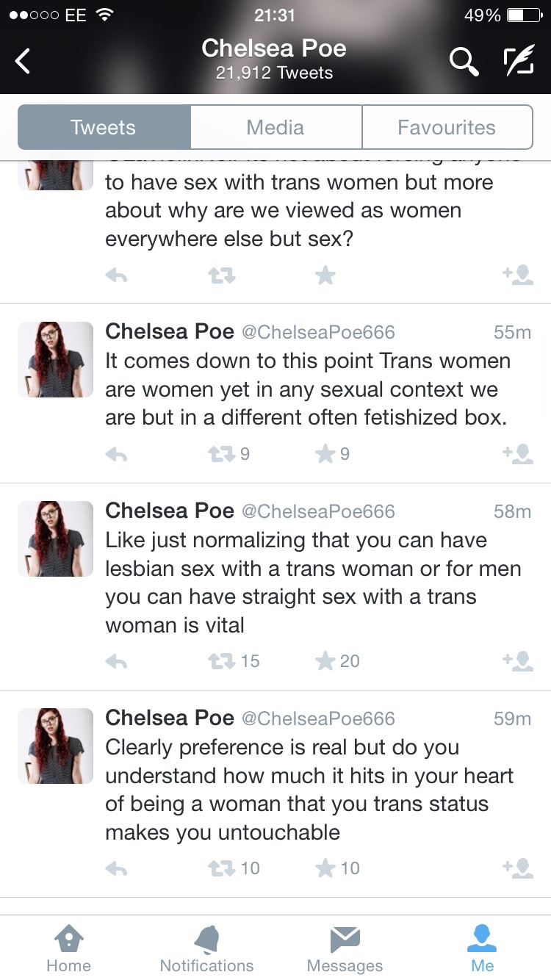Tap add-user icon on 59m tweet
The width and height of the screenshot is (551, 980).
click(518, 868)
